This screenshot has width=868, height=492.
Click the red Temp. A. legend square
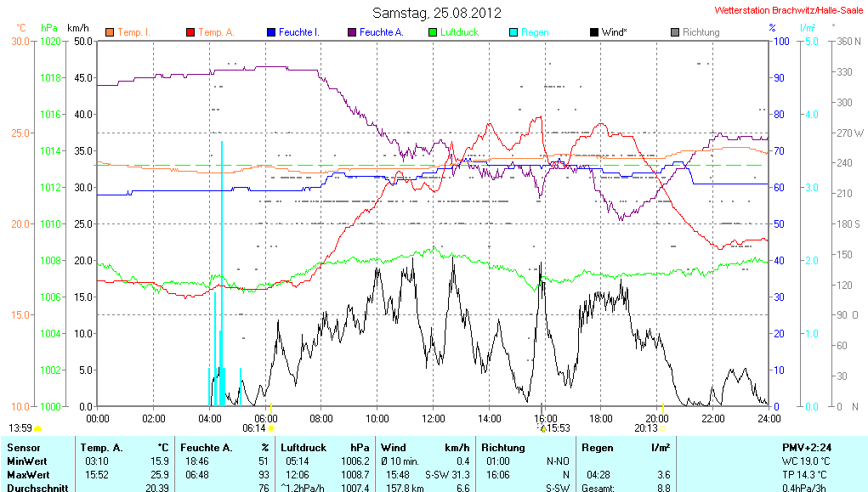pyautogui.click(x=190, y=32)
